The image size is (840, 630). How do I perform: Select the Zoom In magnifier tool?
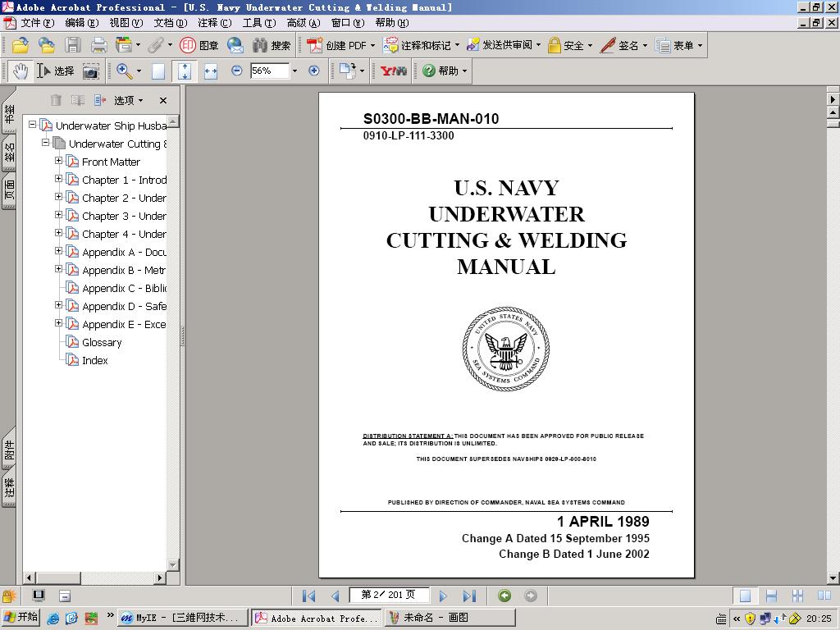(x=125, y=71)
